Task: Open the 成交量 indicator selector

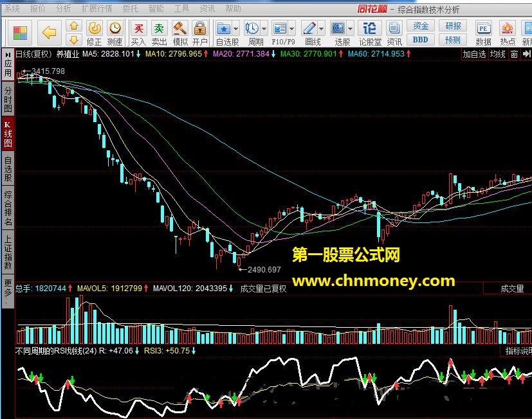Action: coord(512,289)
